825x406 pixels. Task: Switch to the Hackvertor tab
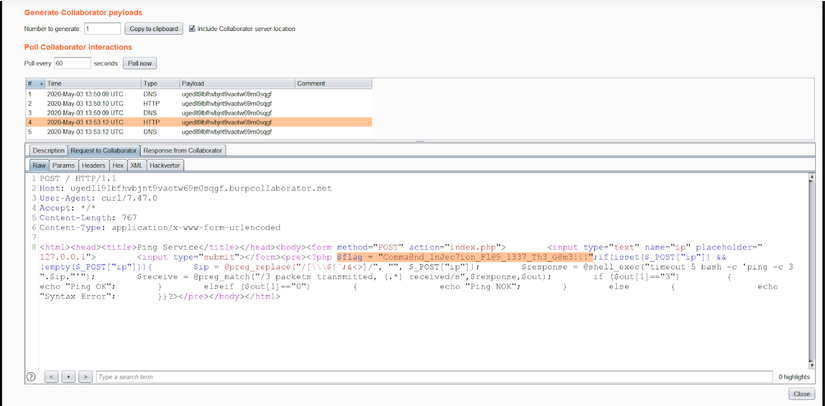point(165,165)
